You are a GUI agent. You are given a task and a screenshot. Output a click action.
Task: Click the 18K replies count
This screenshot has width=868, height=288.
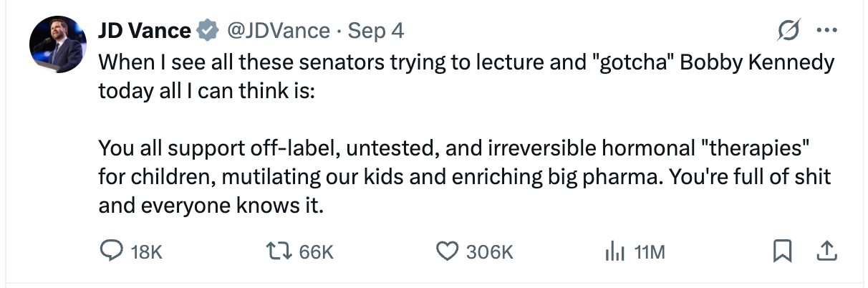click(x=148, y=251)
